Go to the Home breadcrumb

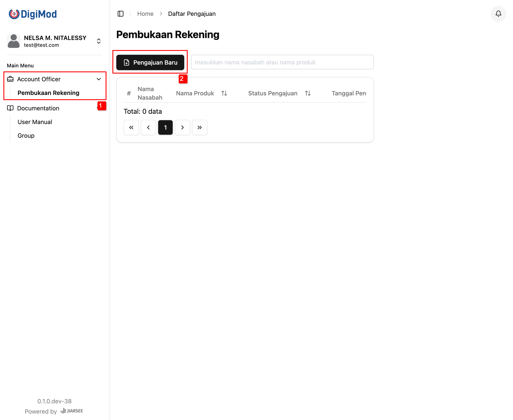[x=145, y=14]
